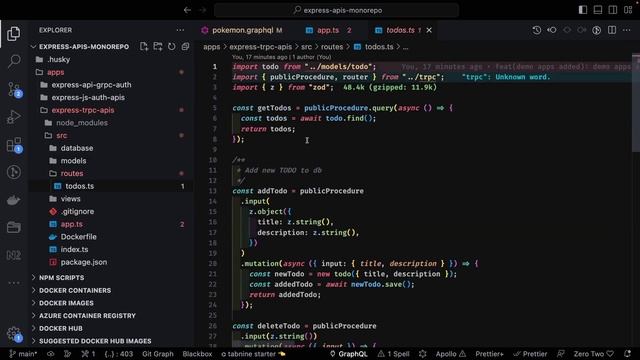Toggle bottom panel visibility

598,10
